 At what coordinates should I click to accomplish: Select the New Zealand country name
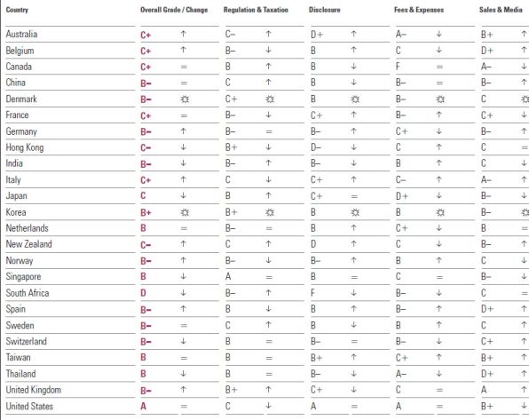pos(28,244)
